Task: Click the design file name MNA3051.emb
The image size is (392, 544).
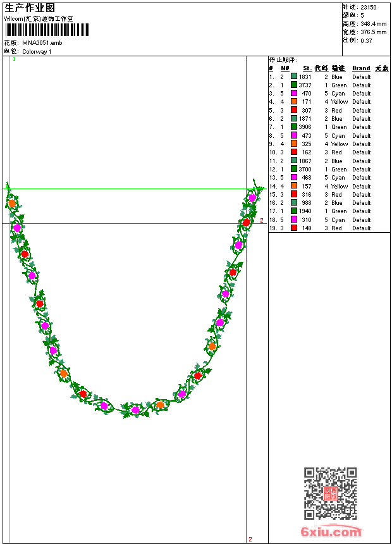Action: point(42,43)
